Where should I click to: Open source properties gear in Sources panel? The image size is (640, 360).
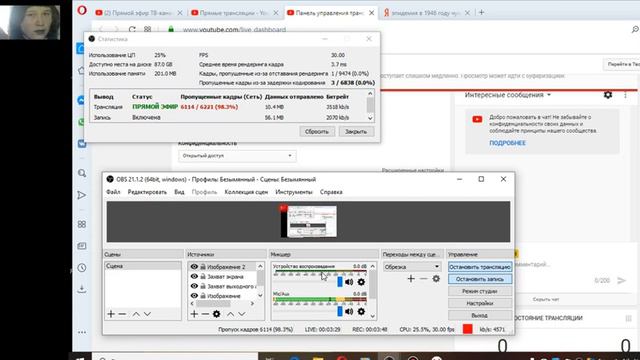pos(216,314)
